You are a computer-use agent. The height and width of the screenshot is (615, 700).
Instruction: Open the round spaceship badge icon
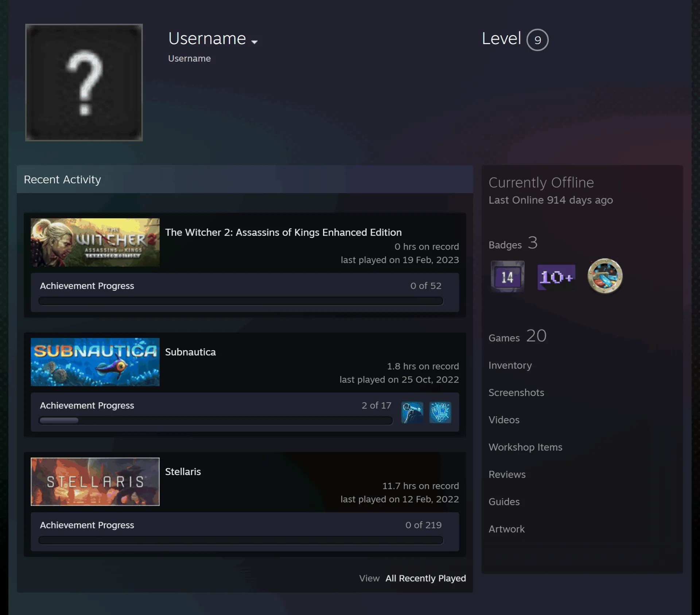click(x=605, y=276)
